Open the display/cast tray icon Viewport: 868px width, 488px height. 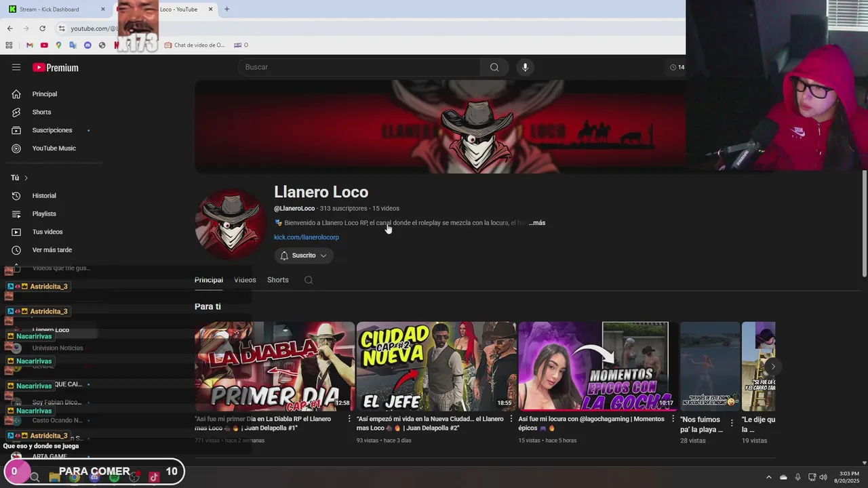click(812, 477)
